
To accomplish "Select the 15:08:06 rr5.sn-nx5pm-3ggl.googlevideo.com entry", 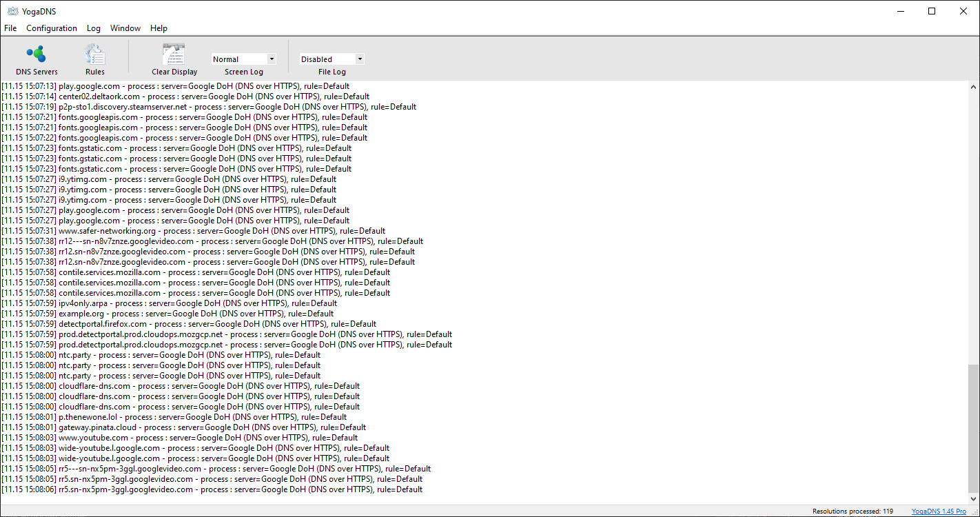I will tap(212, 489).
